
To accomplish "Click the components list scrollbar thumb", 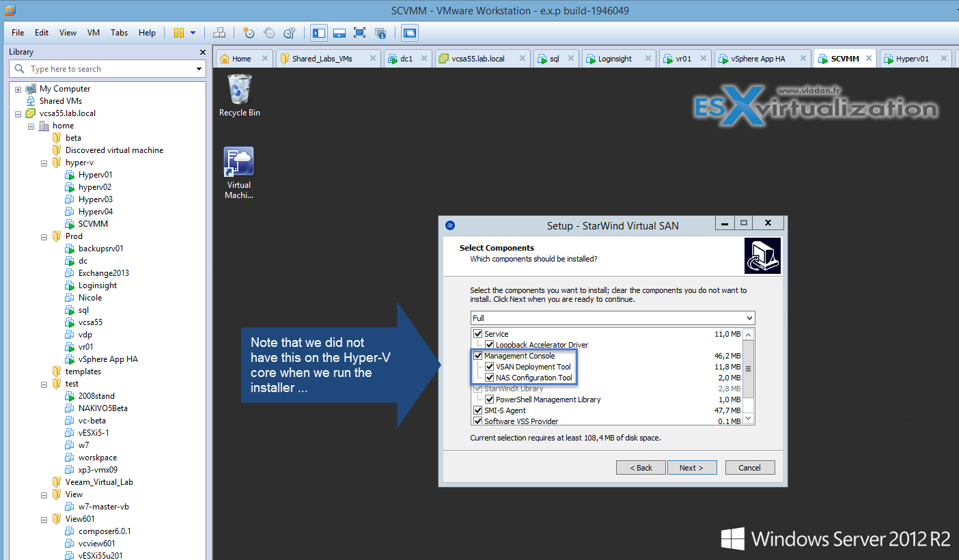I will (748, 369).
